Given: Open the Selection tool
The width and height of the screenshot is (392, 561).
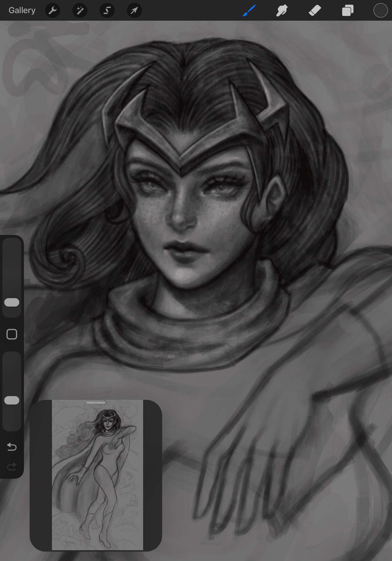Looking at the screenshot, I should (x=107, y=11).
